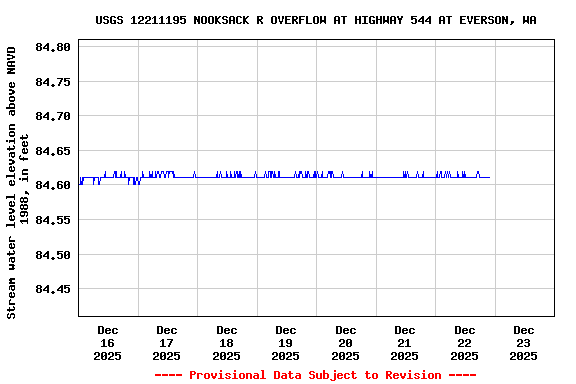Select the Dec 17 2025 date label
The width and height of the screenshot is (576, 384).
click(x=166, y=343)
